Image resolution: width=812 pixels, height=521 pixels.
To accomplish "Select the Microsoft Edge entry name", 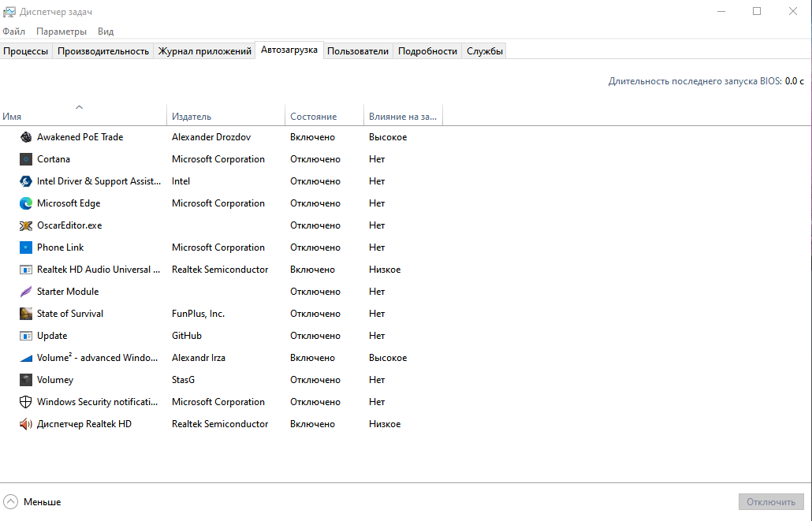I will (69, 203).
